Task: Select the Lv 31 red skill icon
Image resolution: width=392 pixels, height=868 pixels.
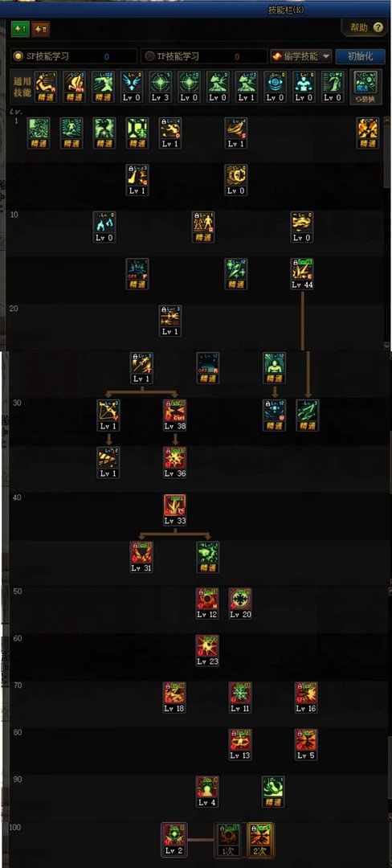Action: click(141, 557)
